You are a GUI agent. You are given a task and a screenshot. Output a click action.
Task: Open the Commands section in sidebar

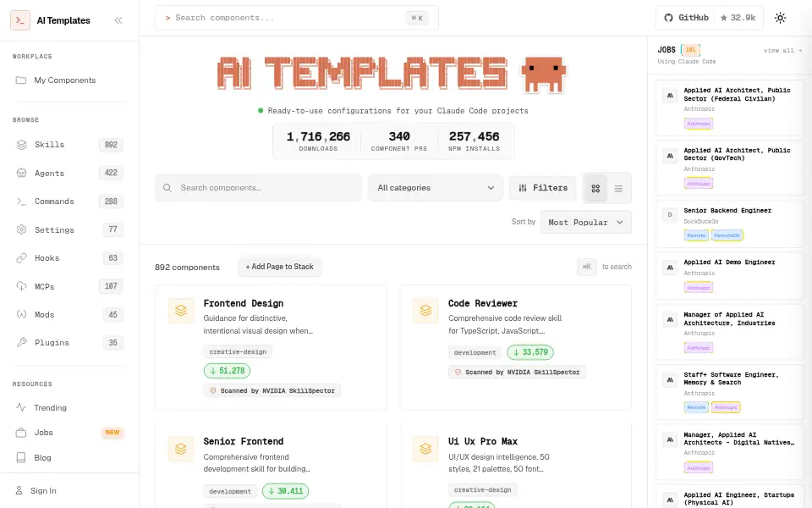[69, 202]
